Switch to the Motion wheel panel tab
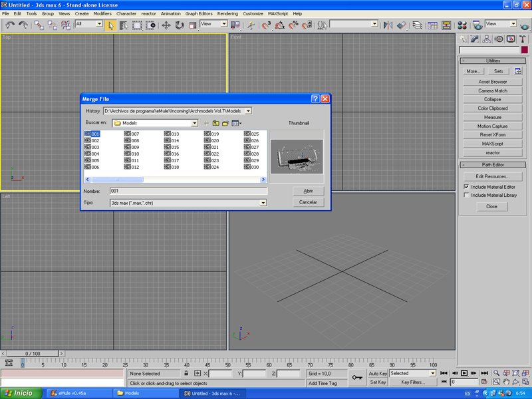Screen dimensions: 532x399 [499, 39]
